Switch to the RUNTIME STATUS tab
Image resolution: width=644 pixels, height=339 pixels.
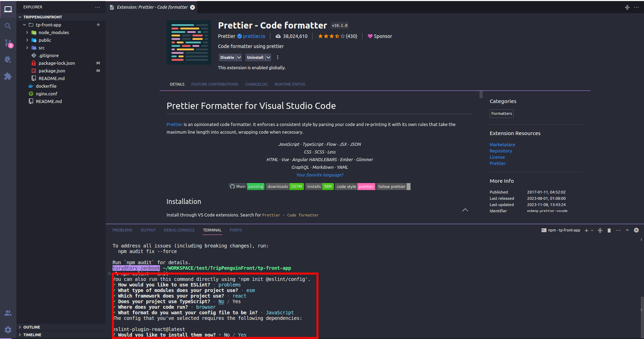coord(290,84)
